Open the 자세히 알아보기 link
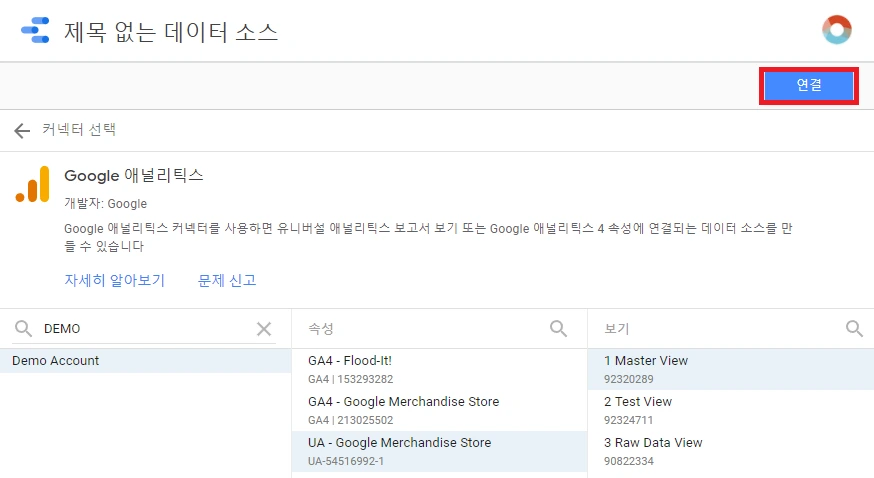The image size is (874, 478). [114, 280]
